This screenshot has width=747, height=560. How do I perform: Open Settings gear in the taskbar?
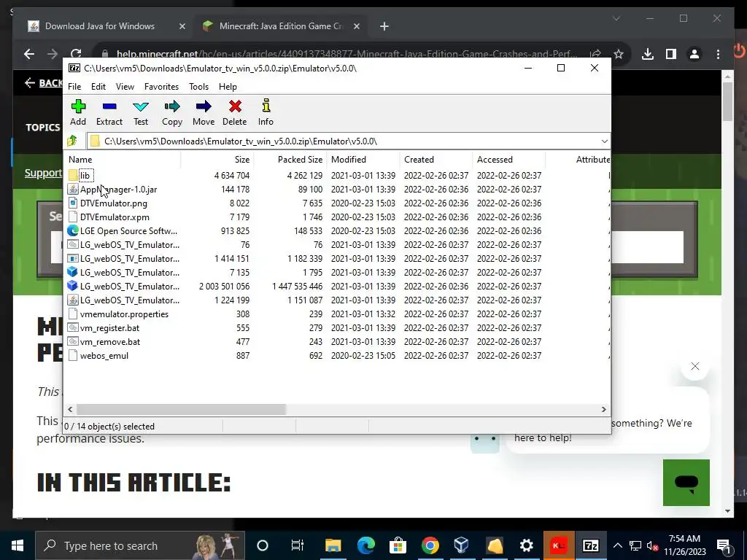pos(526,545)
